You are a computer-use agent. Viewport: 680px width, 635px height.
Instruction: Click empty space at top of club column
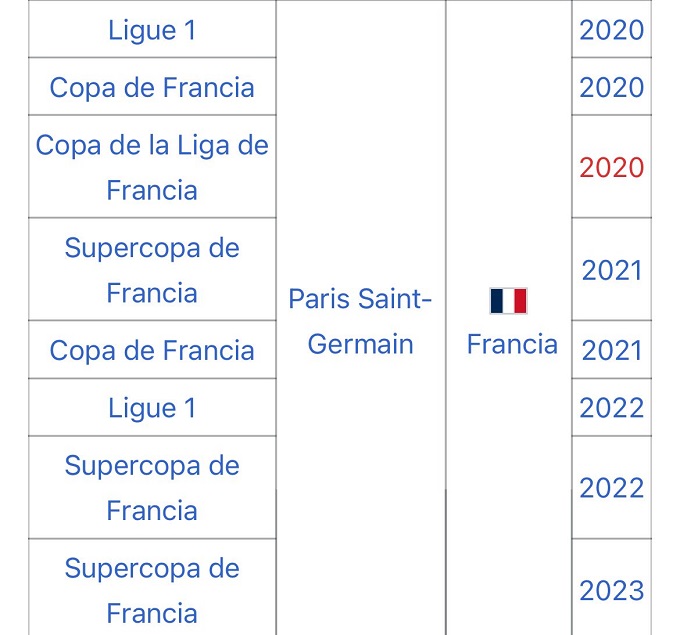click(360, 60)
